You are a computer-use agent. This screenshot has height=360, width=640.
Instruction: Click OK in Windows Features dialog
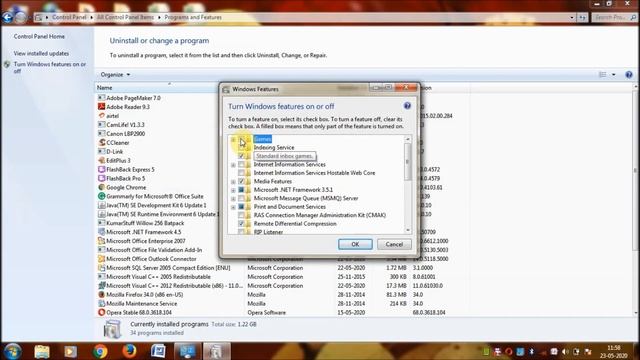[355, 244]
